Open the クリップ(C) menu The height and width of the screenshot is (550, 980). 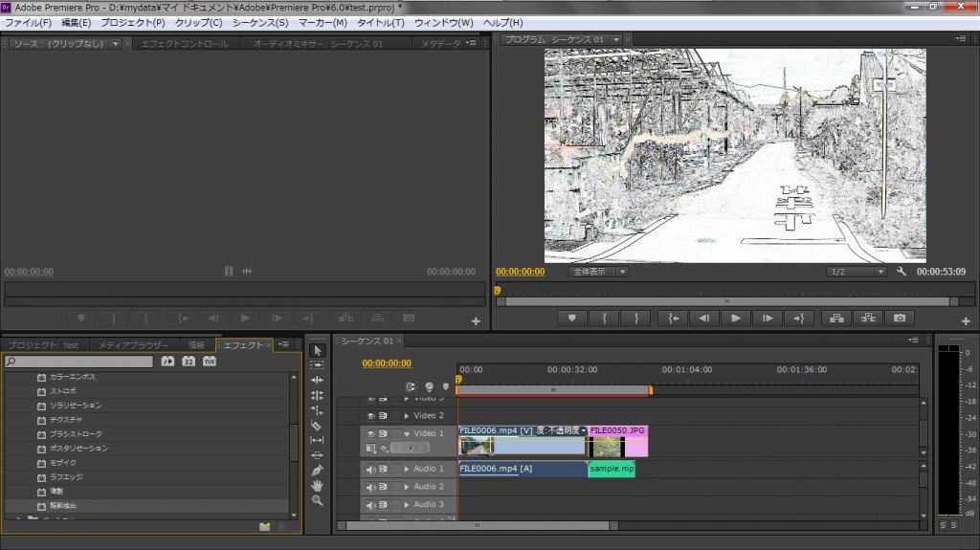tap(199, 23)
